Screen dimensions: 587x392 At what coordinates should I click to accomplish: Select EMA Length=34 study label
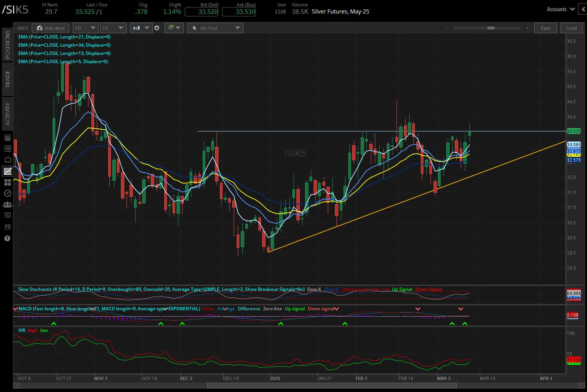(64, 45)
